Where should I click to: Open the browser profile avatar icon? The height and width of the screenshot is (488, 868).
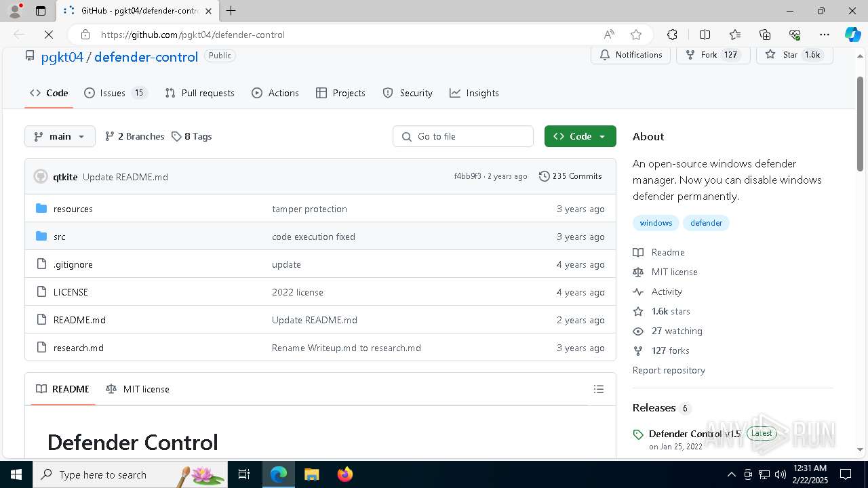tap(14, 11)
